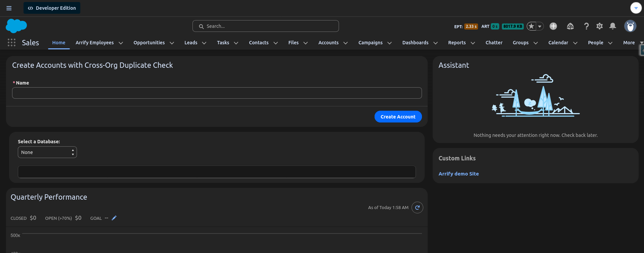
Task: Open the user profile avatar
Action: click(630, 26)
